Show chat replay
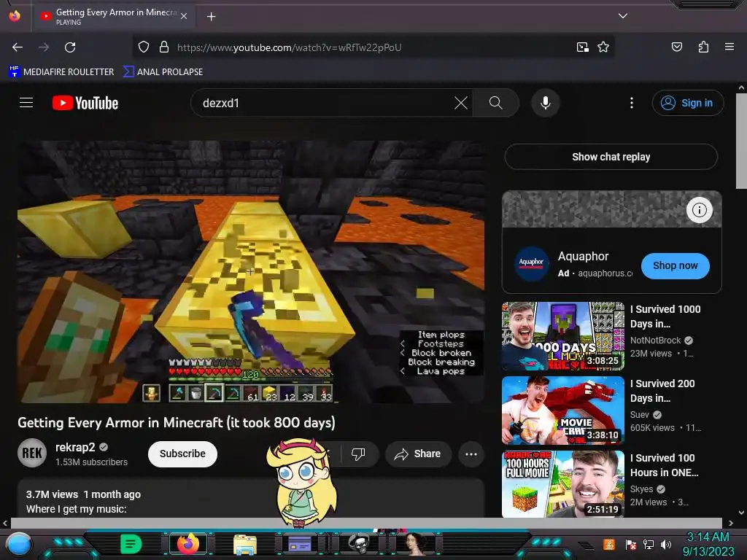This screenshot has width=747, height=560. point(611,157)
